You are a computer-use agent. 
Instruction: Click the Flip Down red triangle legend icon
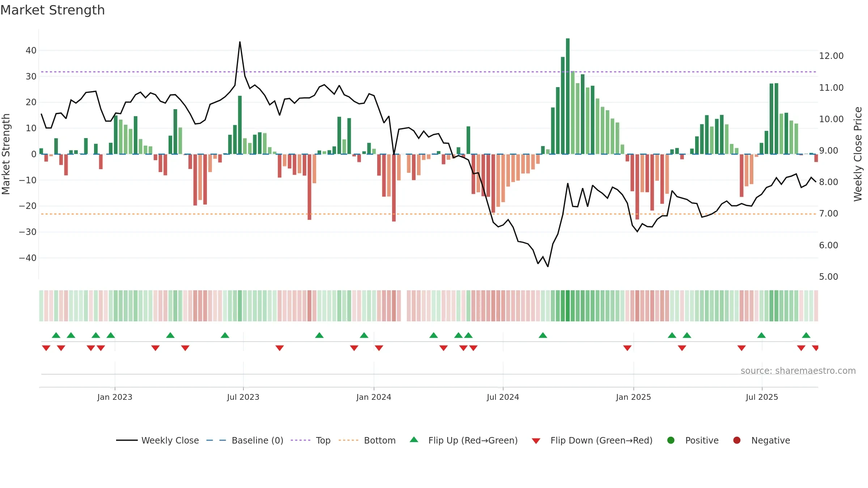click(536, 441)
